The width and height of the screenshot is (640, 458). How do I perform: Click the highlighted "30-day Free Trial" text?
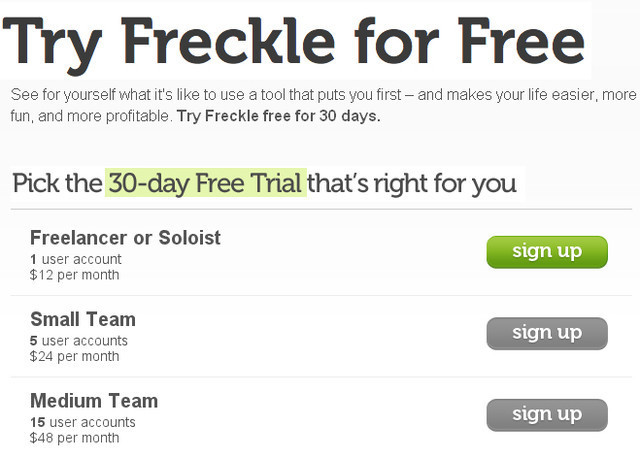coord(206,183)
